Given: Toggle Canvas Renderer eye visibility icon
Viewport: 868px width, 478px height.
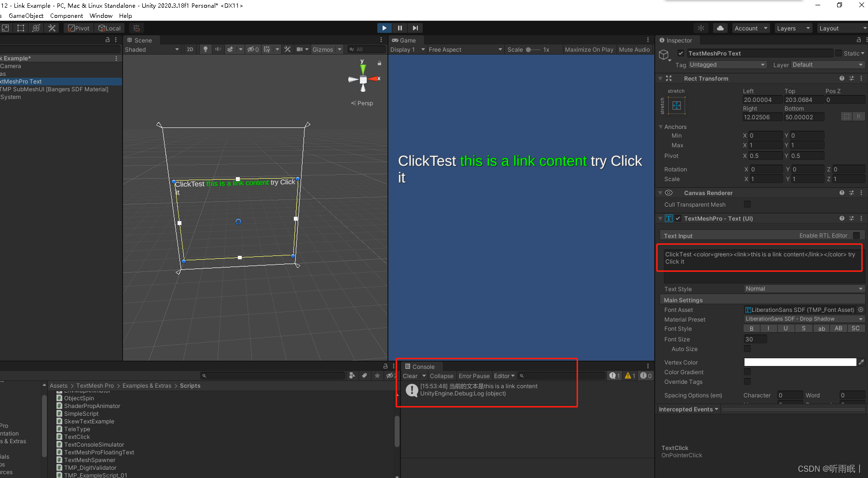Looking at the screenshot, I should (x=669, y=193).
